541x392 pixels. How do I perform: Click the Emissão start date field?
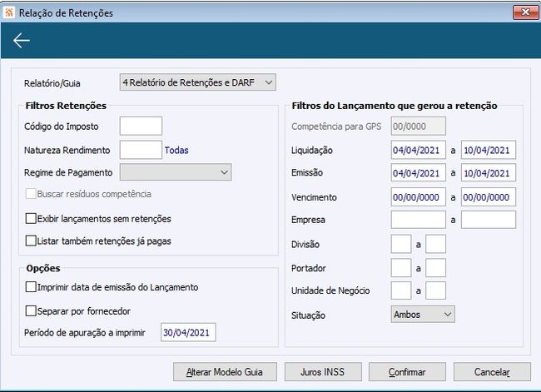pyautogui.click(x=418, y=172)
